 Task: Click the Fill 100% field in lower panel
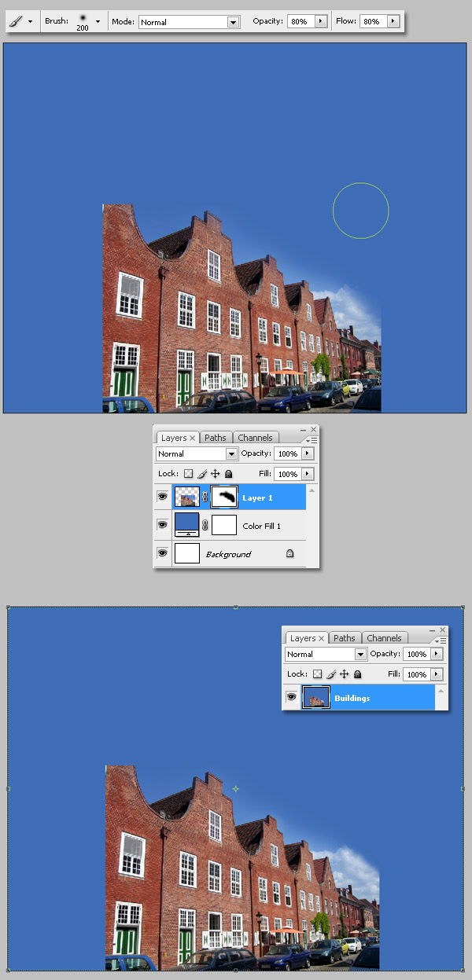pos(416,674)
